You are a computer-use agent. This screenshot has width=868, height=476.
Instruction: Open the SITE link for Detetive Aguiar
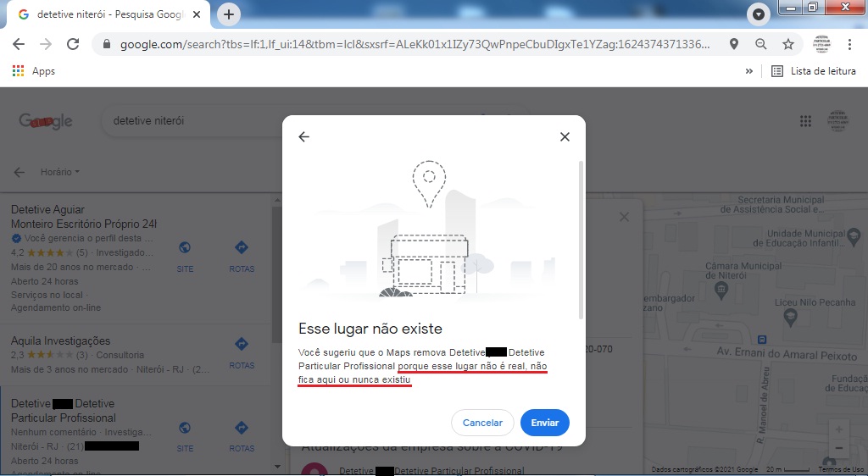click(185, 257)
